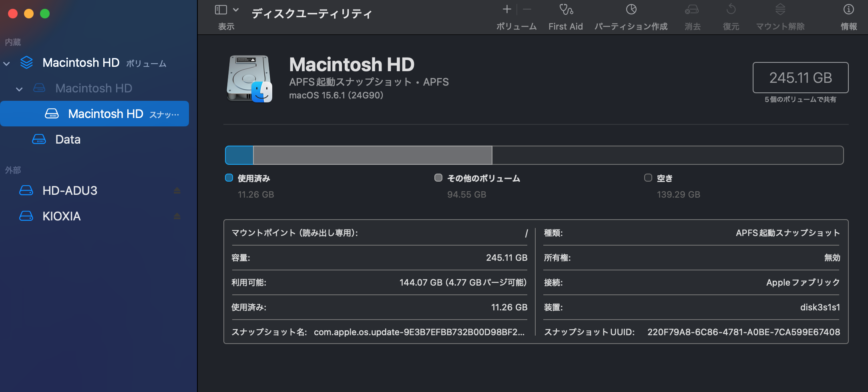The image size is (868, 392).
Task: Click the Apple ファブリック connection value
Action: point(803,282)
